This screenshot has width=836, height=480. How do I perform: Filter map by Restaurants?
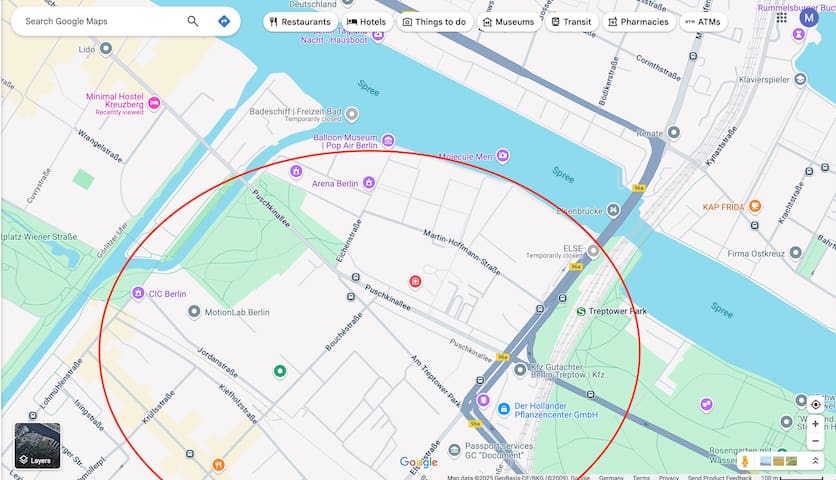[x=300, y=22]
